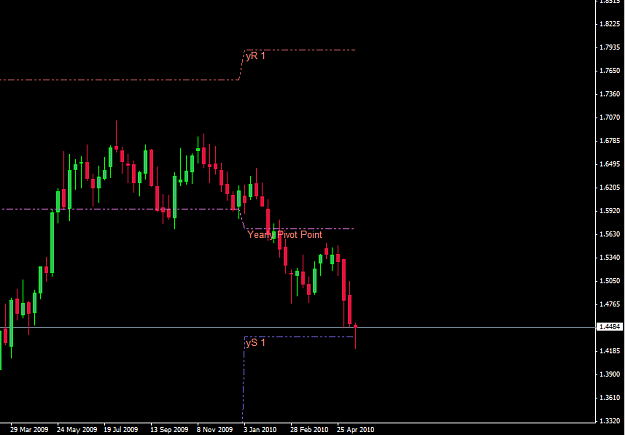Image resolution: width=625 pixels, height=435 pixels.
Task: Click the 19 Jul 2009 date label
Action: [121, 429]
